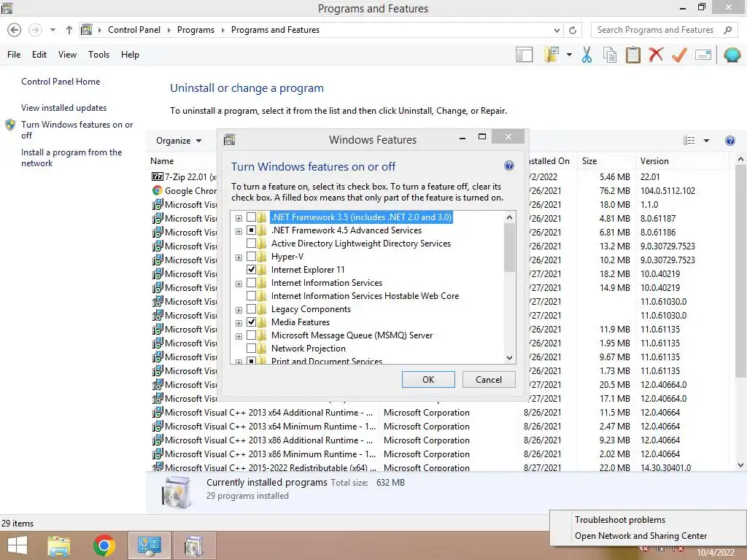Open Chrome from the taskbar
The image size is (747, 560).
tap(104, 546)
